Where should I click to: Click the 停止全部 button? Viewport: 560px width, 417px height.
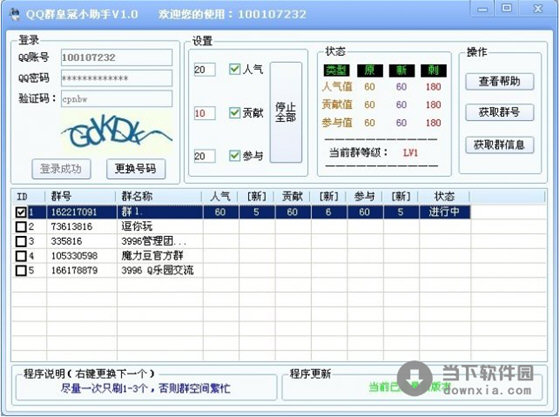[286, 112]
